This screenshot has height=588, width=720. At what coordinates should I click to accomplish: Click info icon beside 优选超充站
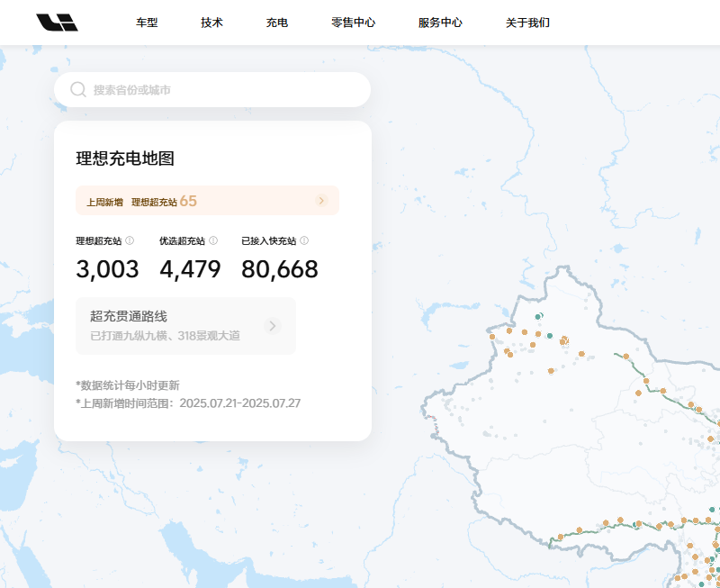(x=213, y=240)
